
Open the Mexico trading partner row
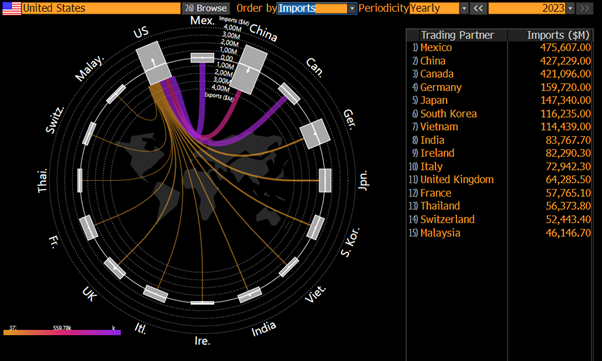tap(500, 48)
